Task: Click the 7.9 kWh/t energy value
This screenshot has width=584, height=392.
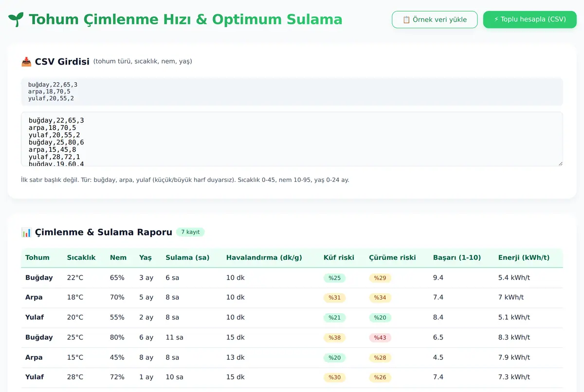Action: [x=514, y=357]
